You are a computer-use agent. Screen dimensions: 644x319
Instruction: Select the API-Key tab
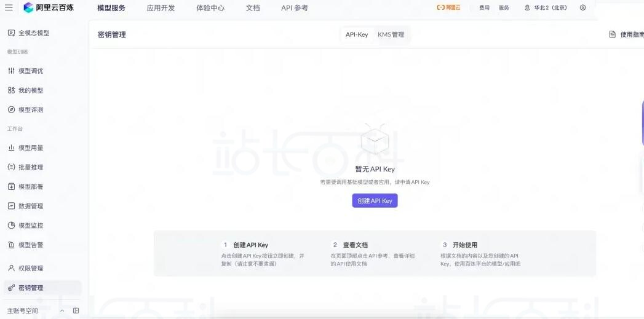357,35
